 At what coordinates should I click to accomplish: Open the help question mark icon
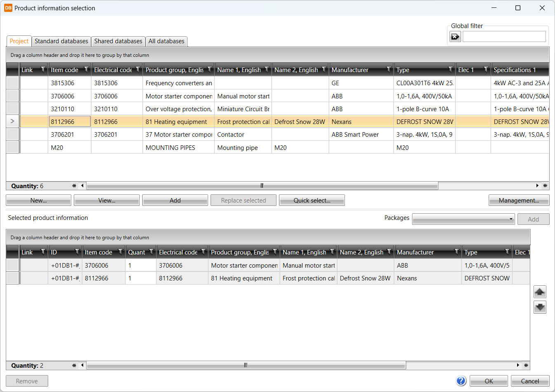click(x=461, y=381)
